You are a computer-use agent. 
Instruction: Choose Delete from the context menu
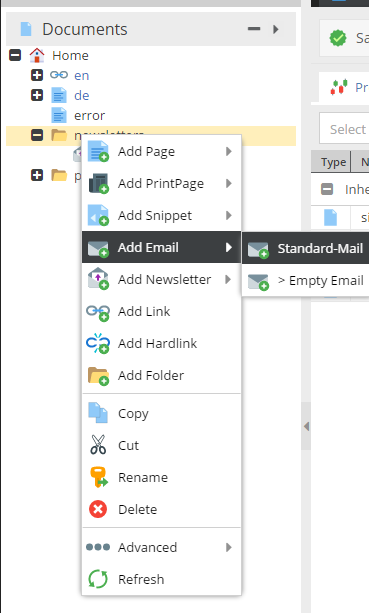coord(161,509)
